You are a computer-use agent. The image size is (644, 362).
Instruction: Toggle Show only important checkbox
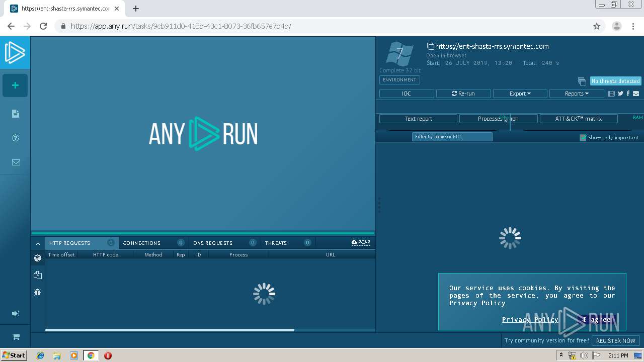(x=583, y=138)
